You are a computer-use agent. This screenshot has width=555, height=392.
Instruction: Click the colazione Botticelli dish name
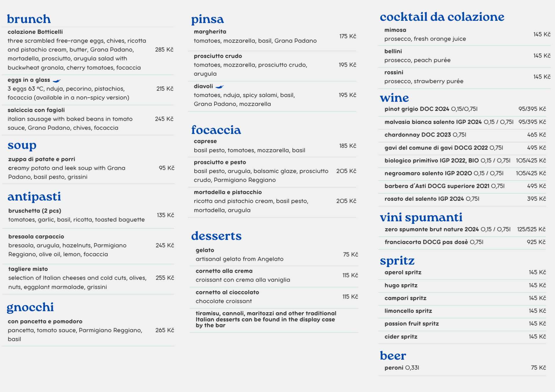coord(35,32)
